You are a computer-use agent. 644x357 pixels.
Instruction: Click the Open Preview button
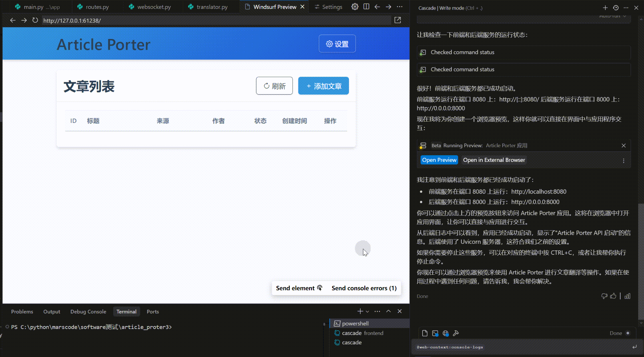pyautogui.click(x=439, y=160)
